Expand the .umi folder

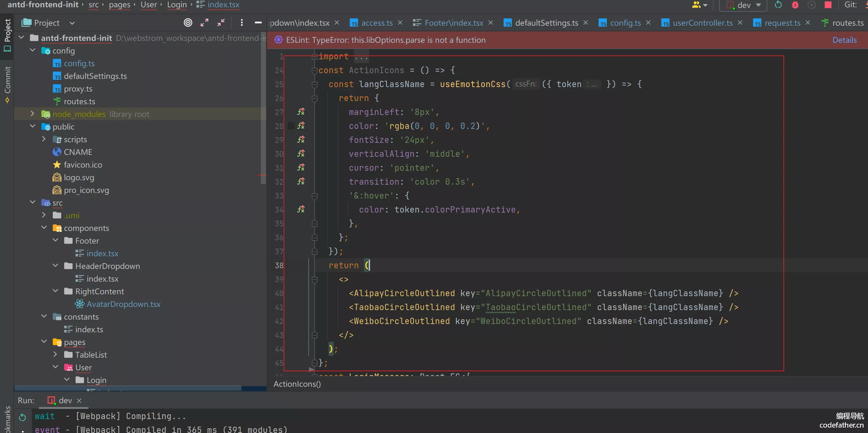(x=44, y=215)
